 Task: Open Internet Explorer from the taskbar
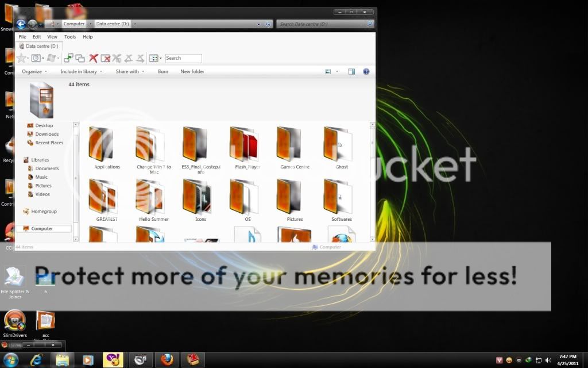[36, 360]
